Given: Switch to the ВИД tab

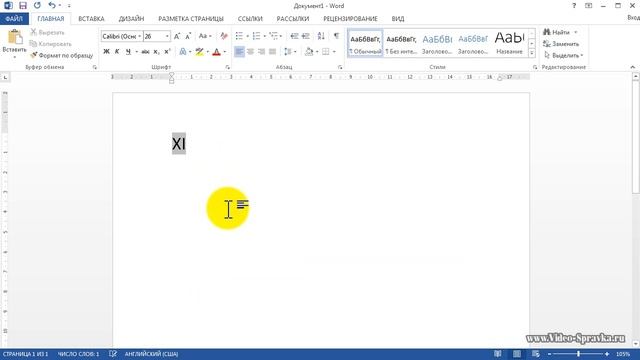Looking at the screenshot, I should click(398, 19).
